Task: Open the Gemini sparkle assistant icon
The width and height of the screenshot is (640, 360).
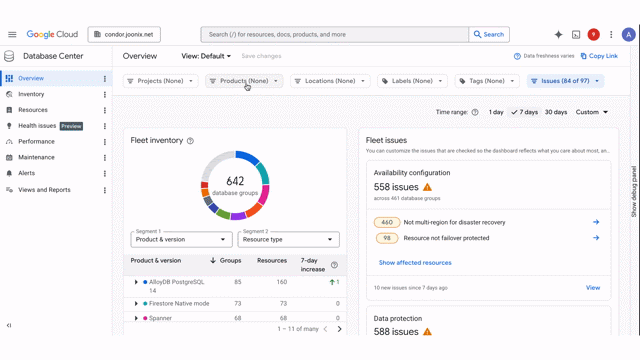Action: [x=558, y=35]
